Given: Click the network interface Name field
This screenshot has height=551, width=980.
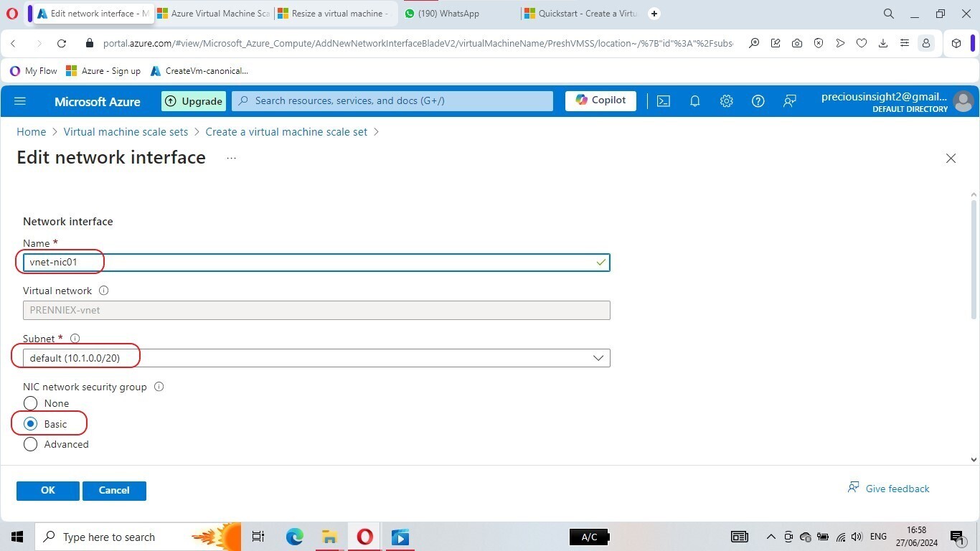Looking at the screenshot, I should 316,263.
